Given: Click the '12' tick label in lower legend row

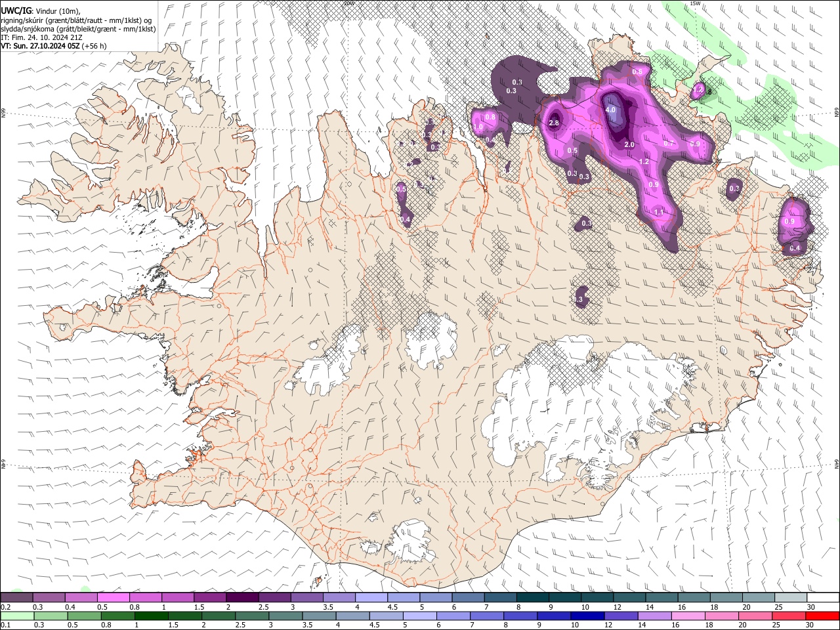Looking at the screenshot, I should tap(608, 625).
